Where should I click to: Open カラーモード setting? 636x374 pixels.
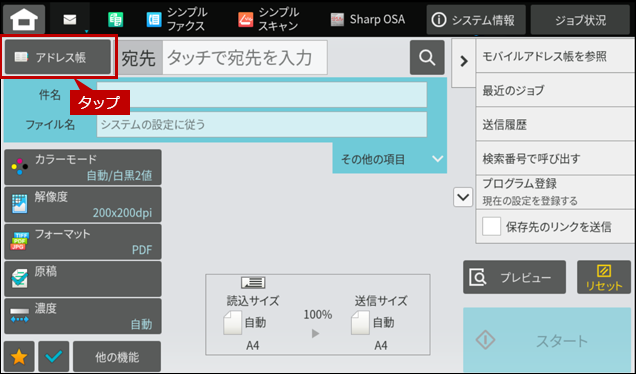83,167
